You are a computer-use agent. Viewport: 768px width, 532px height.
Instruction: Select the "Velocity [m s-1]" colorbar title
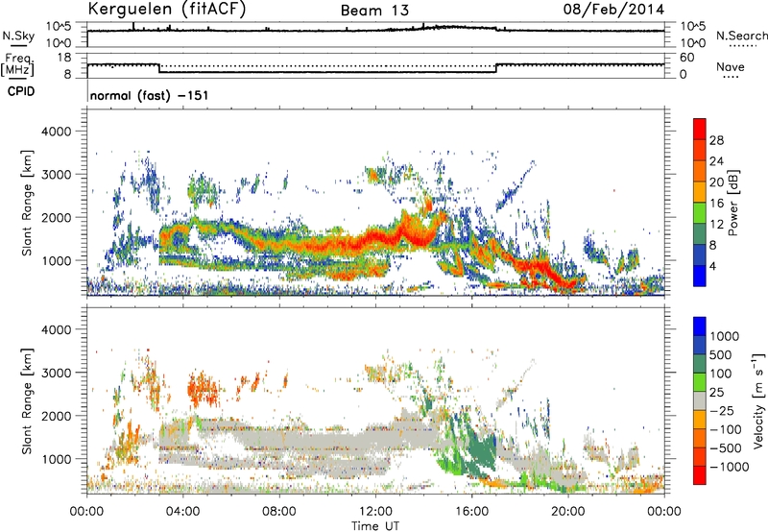[759, 400]
